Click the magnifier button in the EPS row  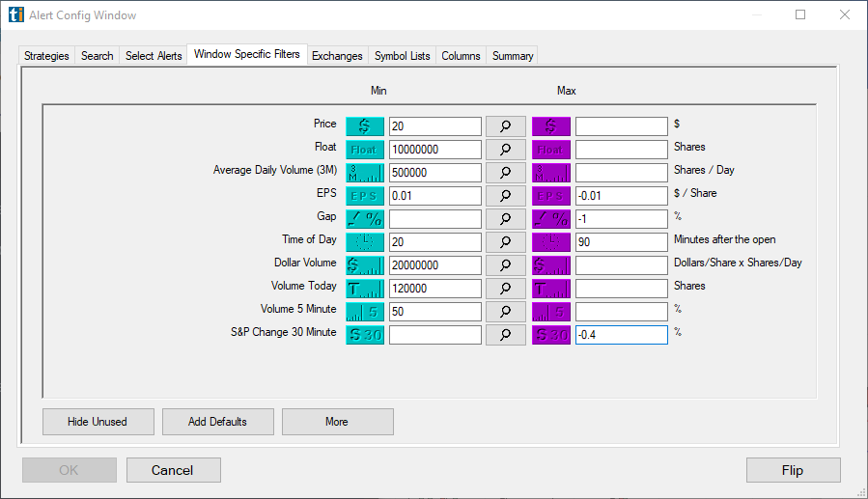[x=505, y=196]
